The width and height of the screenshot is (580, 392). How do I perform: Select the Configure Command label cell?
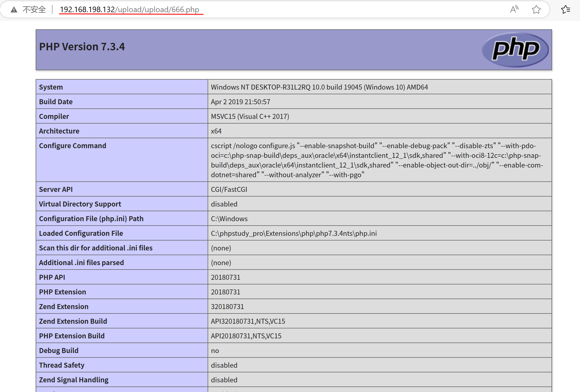(x=72, y=146)
